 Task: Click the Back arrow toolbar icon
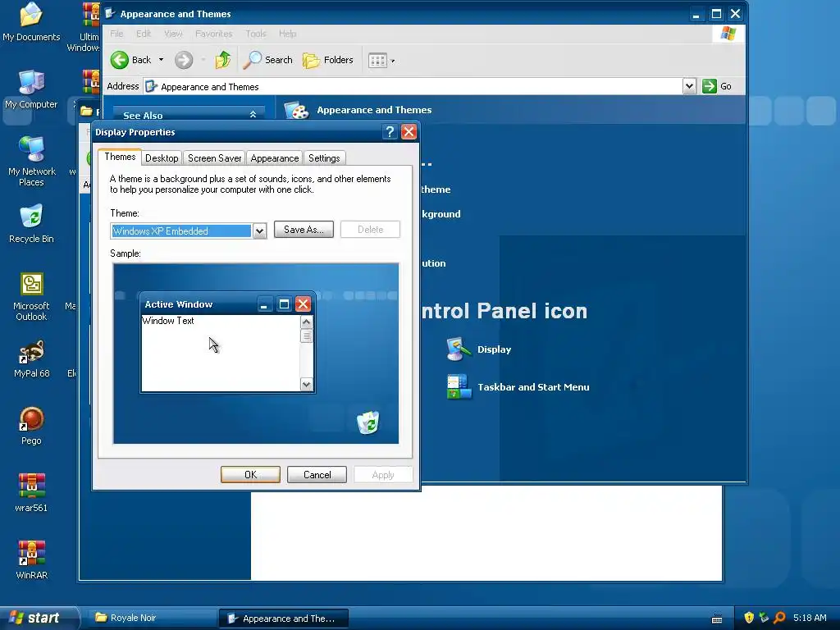(x=120, y=60)
